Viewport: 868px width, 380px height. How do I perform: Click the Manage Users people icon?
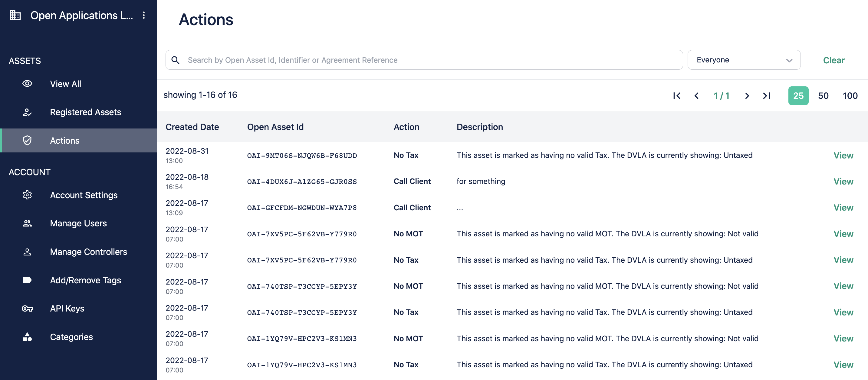click(27, 223)
